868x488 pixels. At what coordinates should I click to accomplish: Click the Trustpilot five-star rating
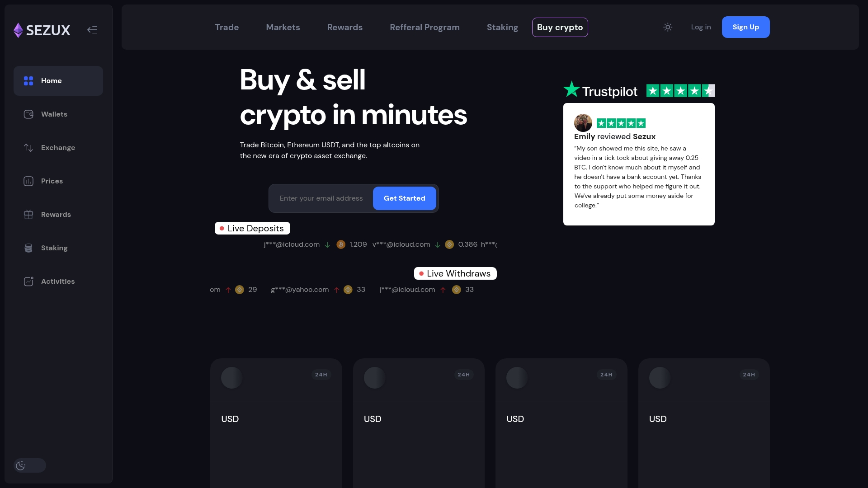680,91
